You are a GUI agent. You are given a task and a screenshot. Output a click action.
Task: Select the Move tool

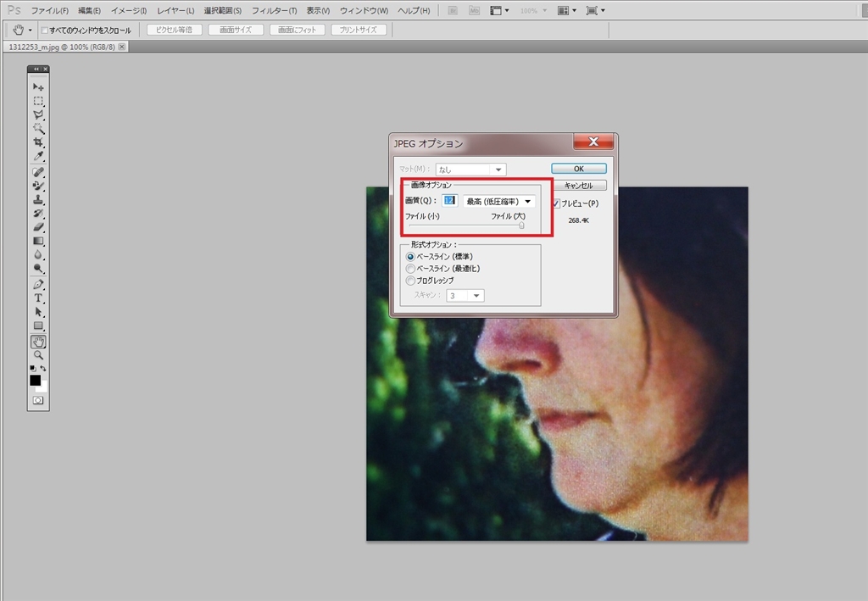click(38, 87)
